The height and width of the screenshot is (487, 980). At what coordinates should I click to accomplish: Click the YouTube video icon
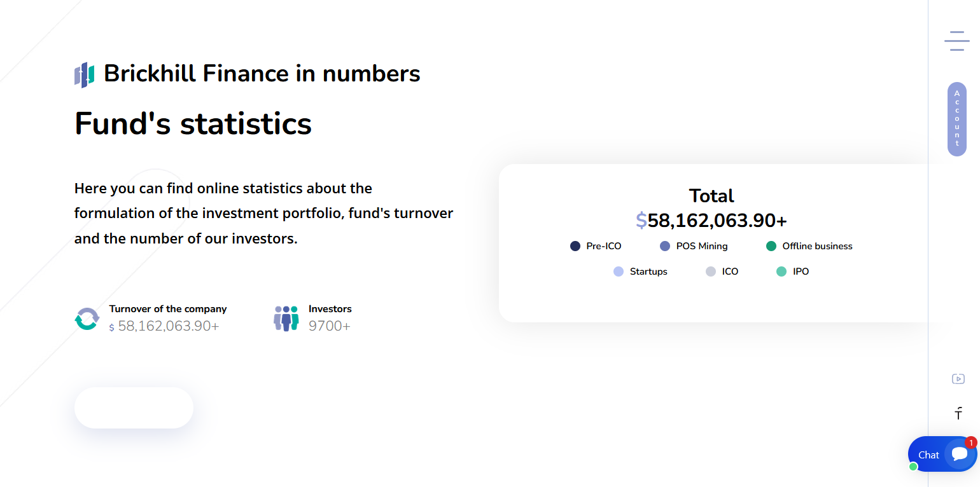[x=958, y=379]
